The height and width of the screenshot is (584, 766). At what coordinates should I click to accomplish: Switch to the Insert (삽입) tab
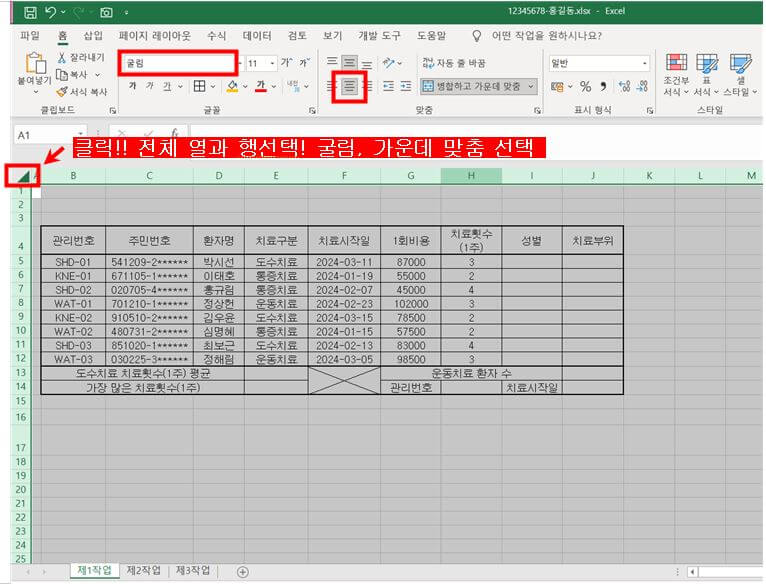coord(93,36)
